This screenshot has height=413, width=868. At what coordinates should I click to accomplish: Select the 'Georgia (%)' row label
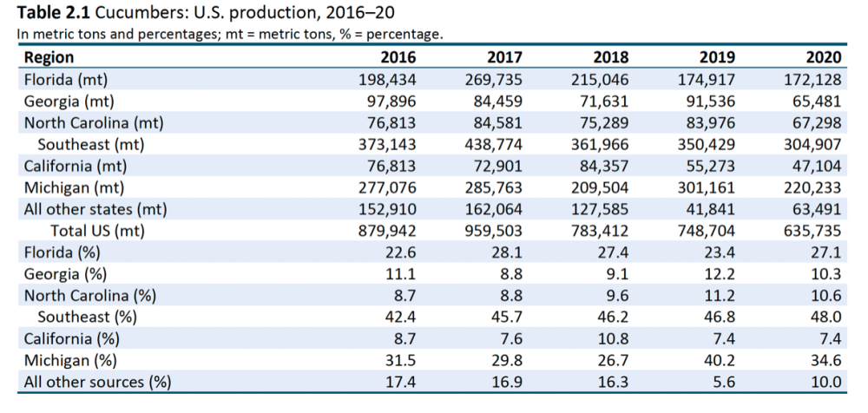(65, 274)
